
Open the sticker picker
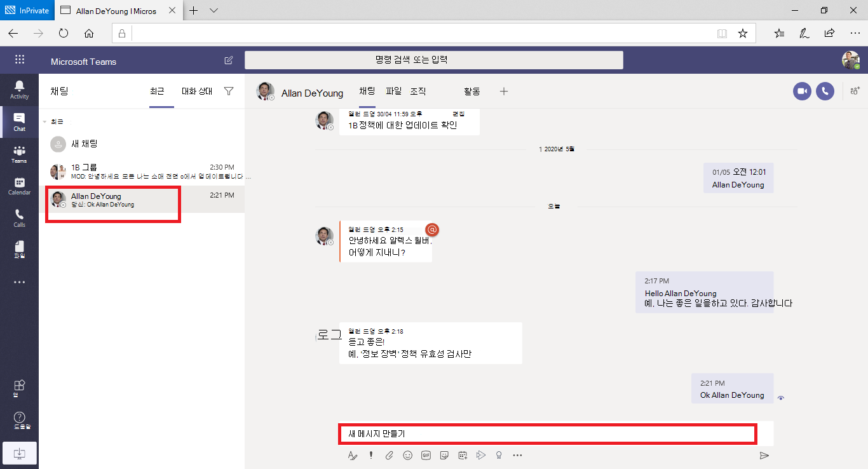(x=444, y=455)
